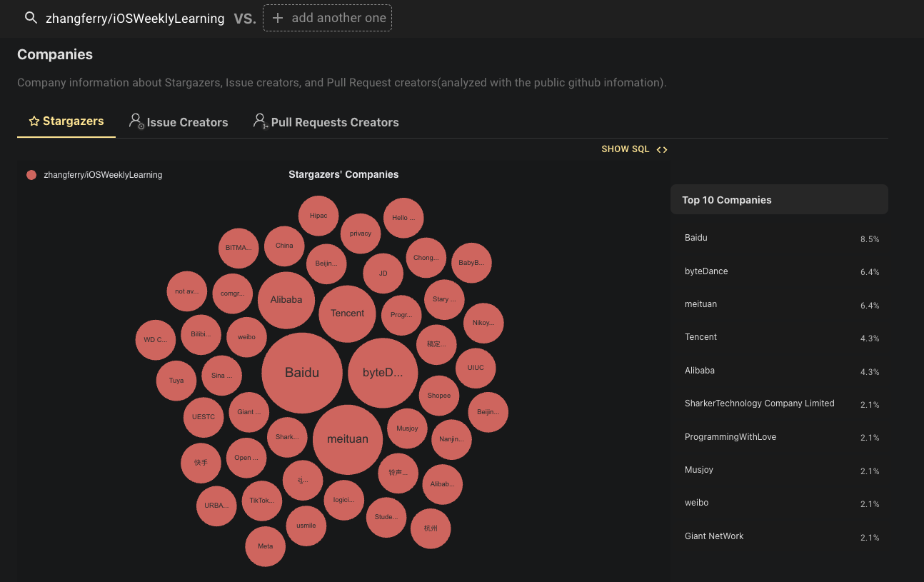
Task: Click the BabyB... bubble
Action: tap(471, 263)
